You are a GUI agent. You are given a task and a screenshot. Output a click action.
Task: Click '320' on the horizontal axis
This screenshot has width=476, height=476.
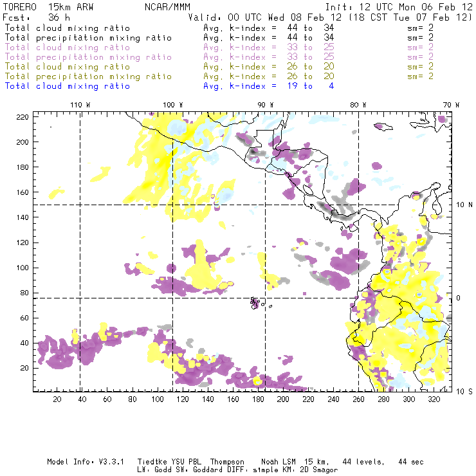pos(434,399)
